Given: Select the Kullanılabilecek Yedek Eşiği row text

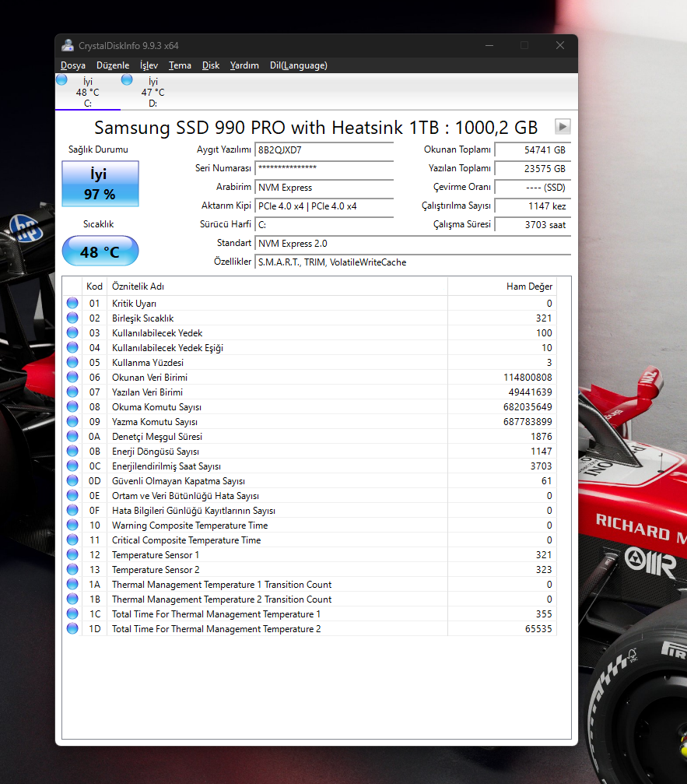Looking at the screenshot, I should click(167, 347).
